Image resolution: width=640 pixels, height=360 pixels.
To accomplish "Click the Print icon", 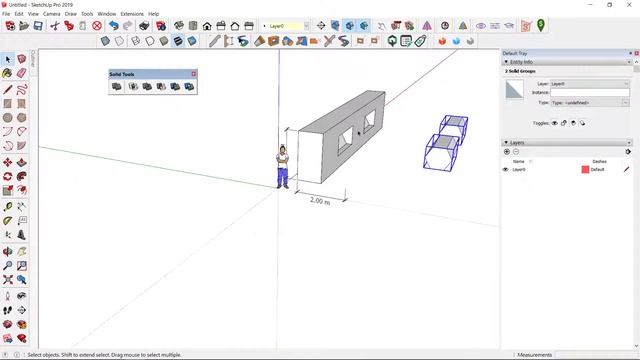I will (x=144, y=26).
